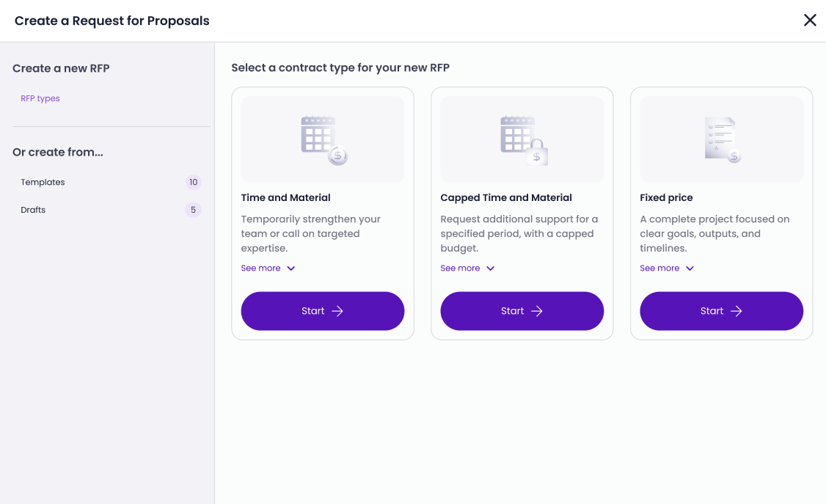The width and height of the screenshot is (826, 504).
Task: Click the Templates count badge 10
Action: (194, 182)
